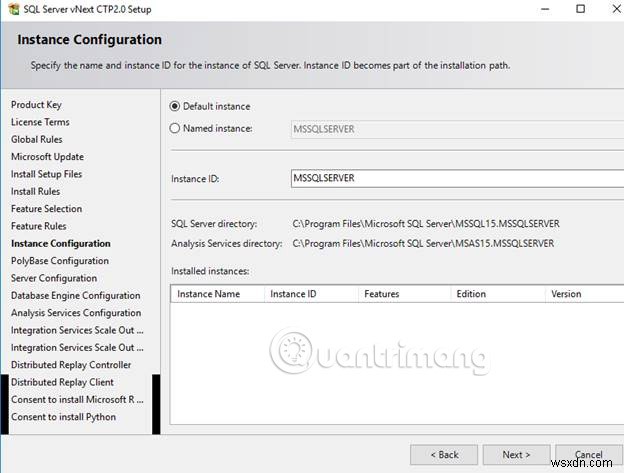Viewport: 624px width, 473px height.
Task: Go to Server Configuration step
Action: coord(54,278)
